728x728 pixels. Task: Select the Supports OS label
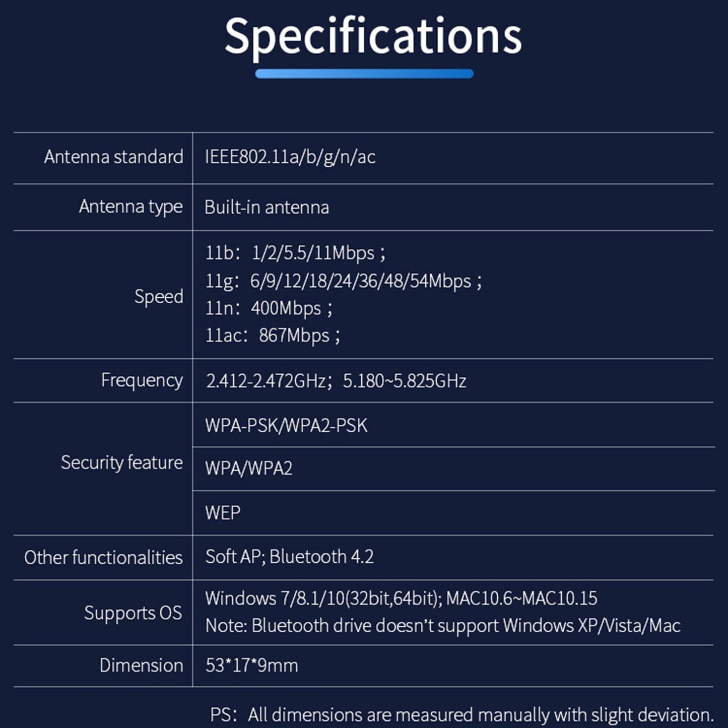click(x=133, y=613)
